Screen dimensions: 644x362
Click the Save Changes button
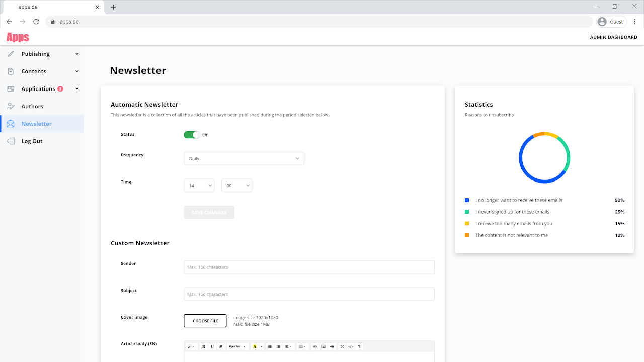[209, 212]
